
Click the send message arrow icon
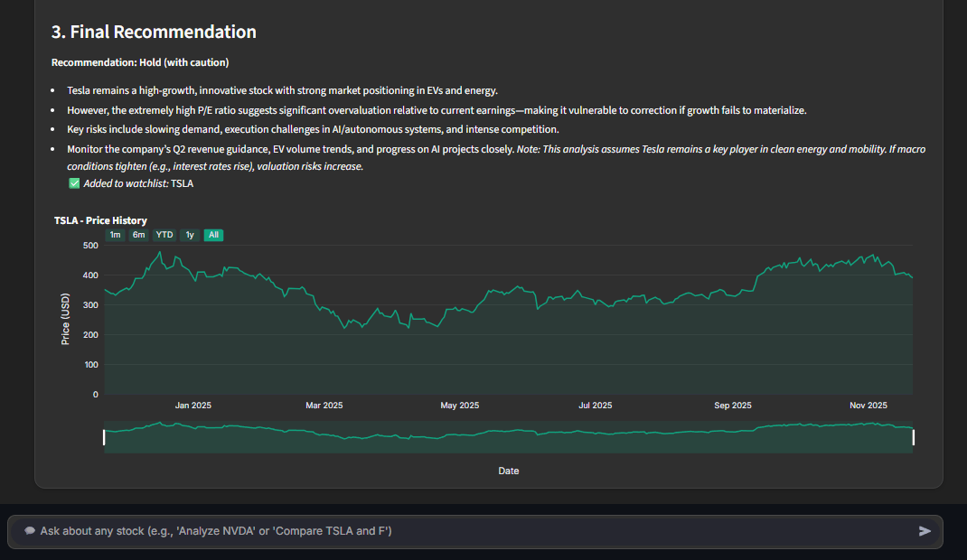pos(925,531)
